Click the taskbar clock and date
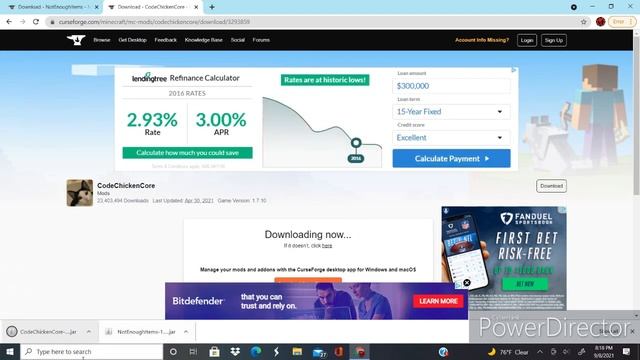640x360 pixels. (604, 352)
